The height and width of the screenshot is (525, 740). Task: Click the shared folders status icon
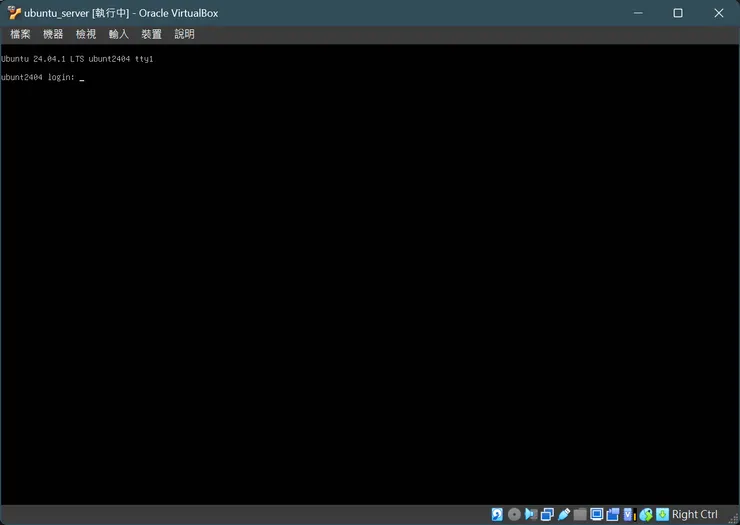pos(580,514)
